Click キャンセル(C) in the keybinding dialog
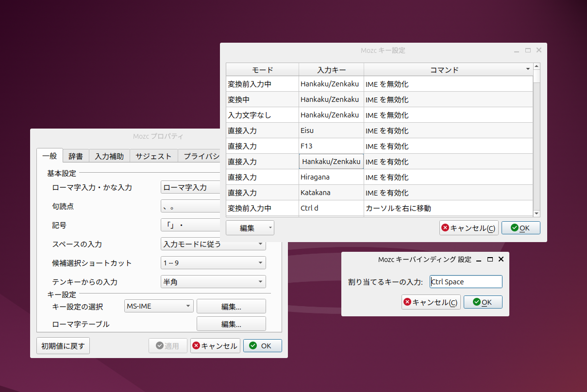The width and height of the screenshot is (587, 392). (431, 302)
